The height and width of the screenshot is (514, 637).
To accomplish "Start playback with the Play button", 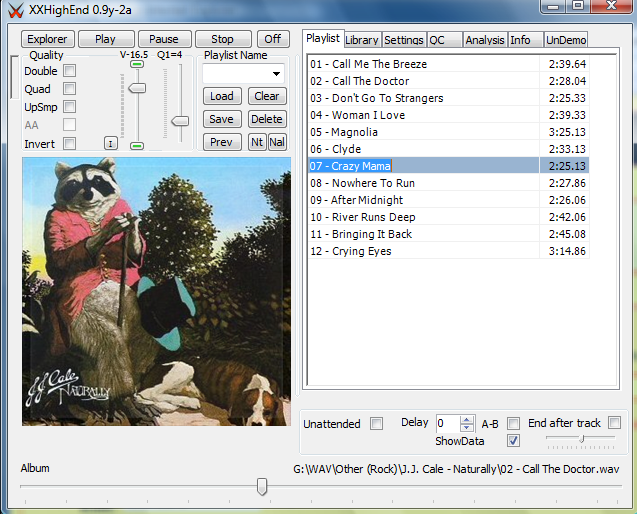I will point(106,39).
